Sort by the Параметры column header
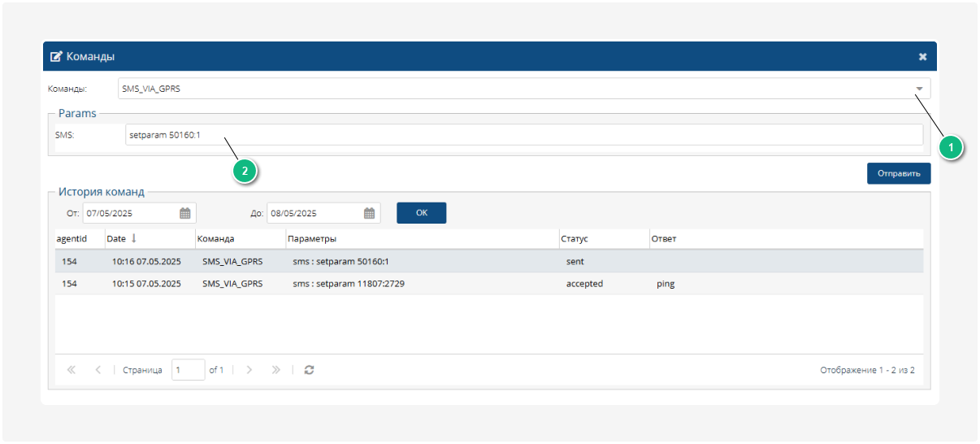 pyautogui.click(x=422, y=239)
